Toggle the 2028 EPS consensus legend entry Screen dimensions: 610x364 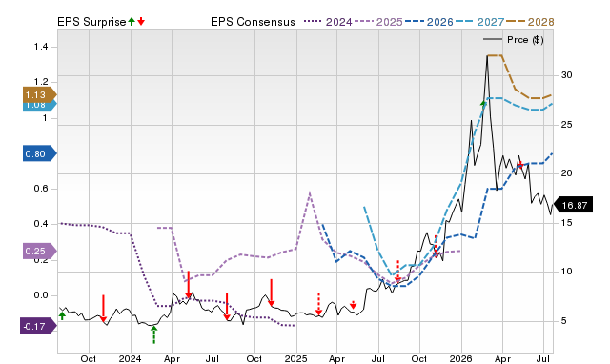(x=530, y=22)
